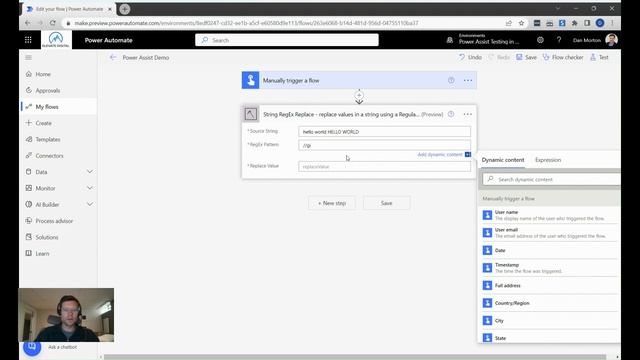Viewport: 640px width, 360px height.
Task: Select State dynamic content
Action: click(x=550, y=338)
